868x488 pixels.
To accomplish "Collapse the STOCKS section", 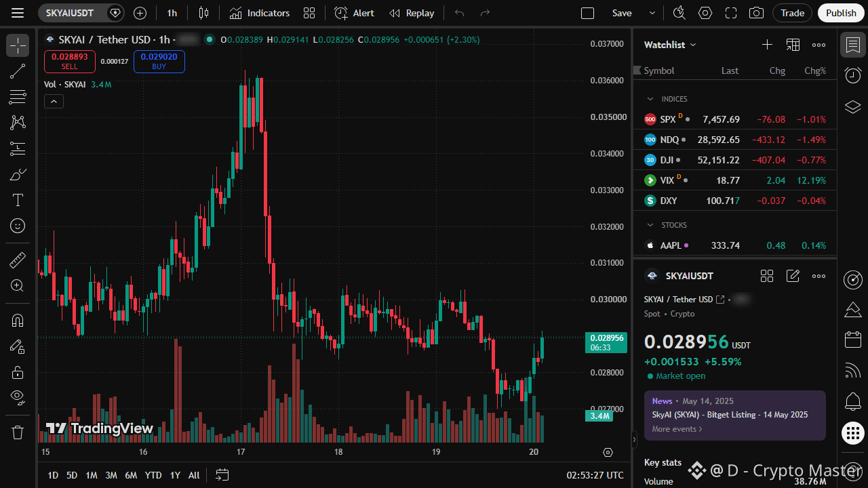I will coord(650,225).
